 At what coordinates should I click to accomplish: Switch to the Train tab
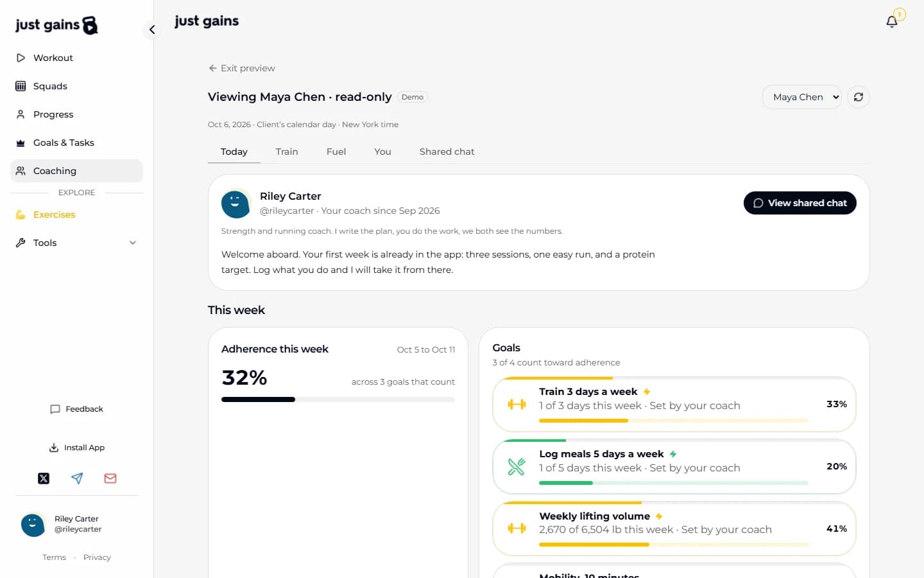(287, 152)
